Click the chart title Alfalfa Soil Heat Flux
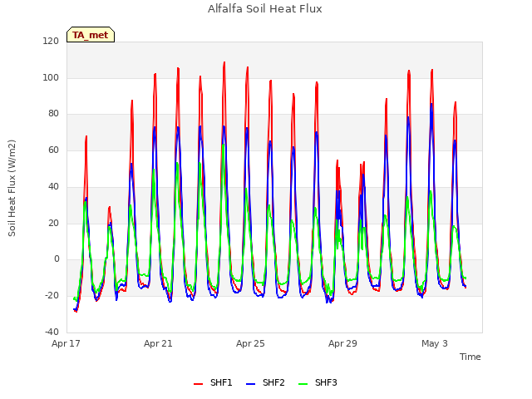The width and height of the screenshot is (532, 399). (x=265, y=9)
